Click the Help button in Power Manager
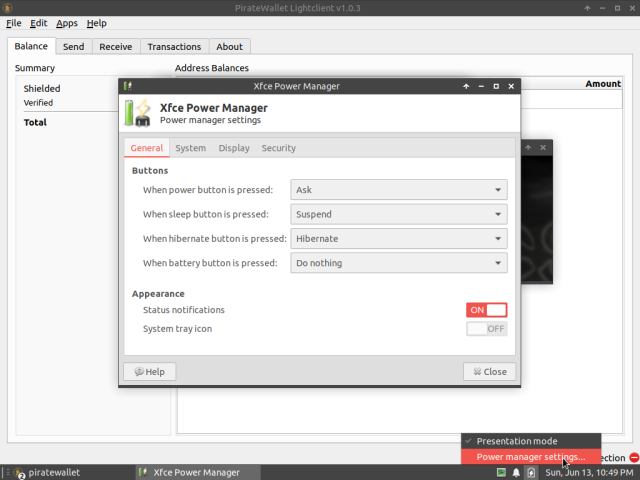The image size is (640, 480). (x=149, y=371)
